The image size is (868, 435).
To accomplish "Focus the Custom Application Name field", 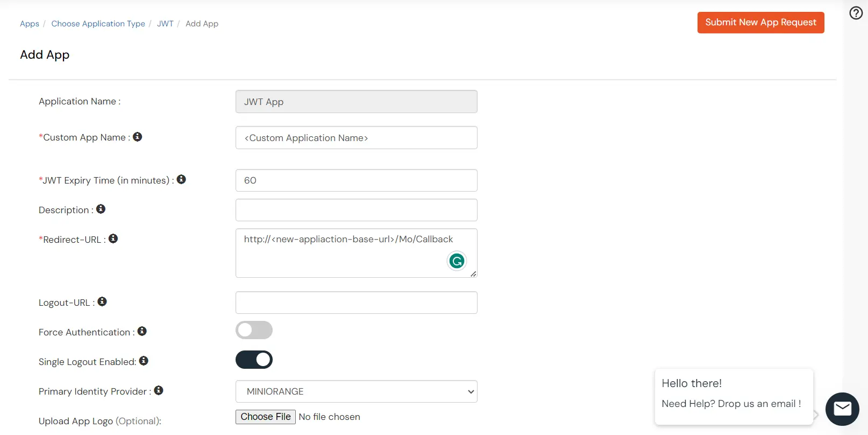I will (357, 138).
